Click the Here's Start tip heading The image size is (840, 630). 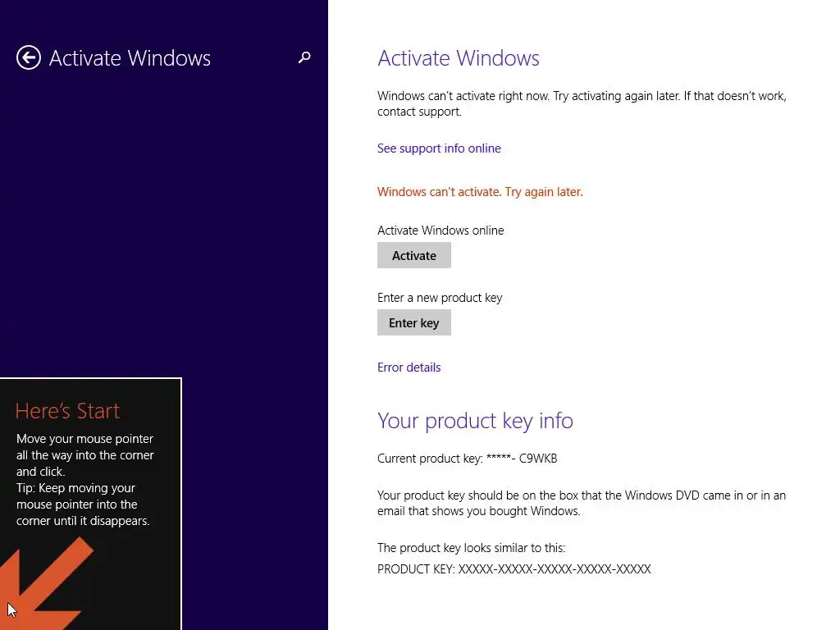coord(67,411)
